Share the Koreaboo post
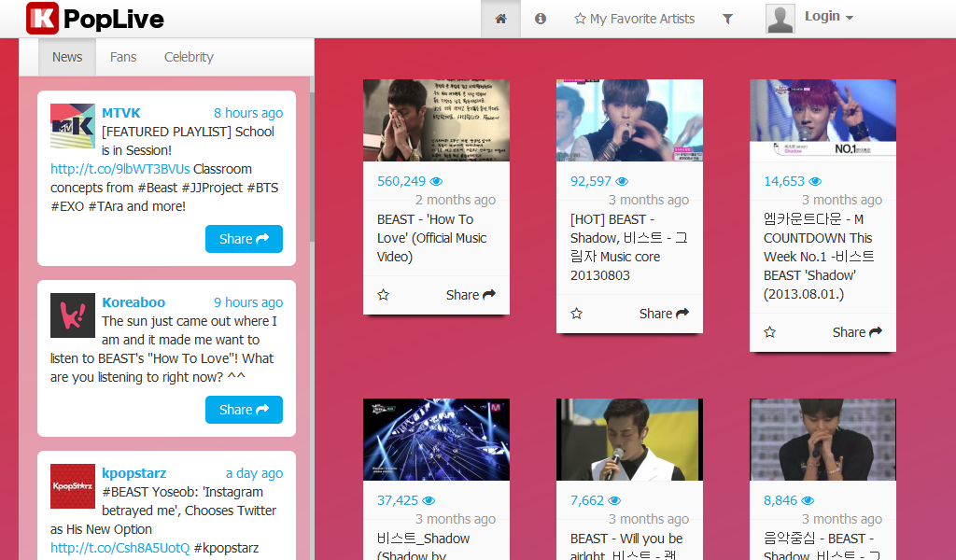This screenshot has height=560, width=956. tap(244, 410)
